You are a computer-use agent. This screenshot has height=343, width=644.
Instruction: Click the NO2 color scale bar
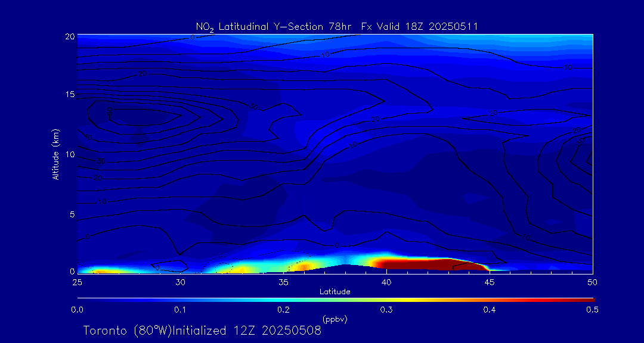click(x=336, y=300)
